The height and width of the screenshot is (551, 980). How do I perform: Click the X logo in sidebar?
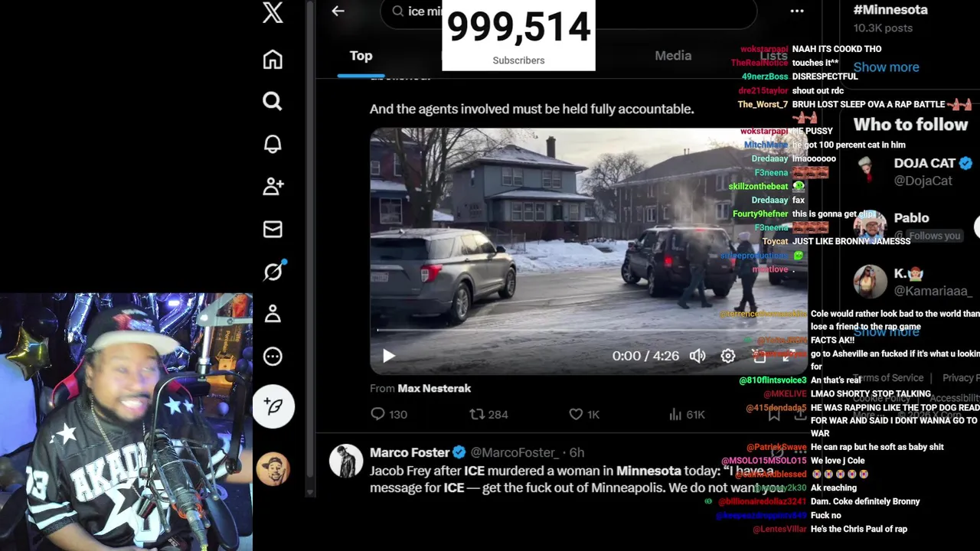273,13
